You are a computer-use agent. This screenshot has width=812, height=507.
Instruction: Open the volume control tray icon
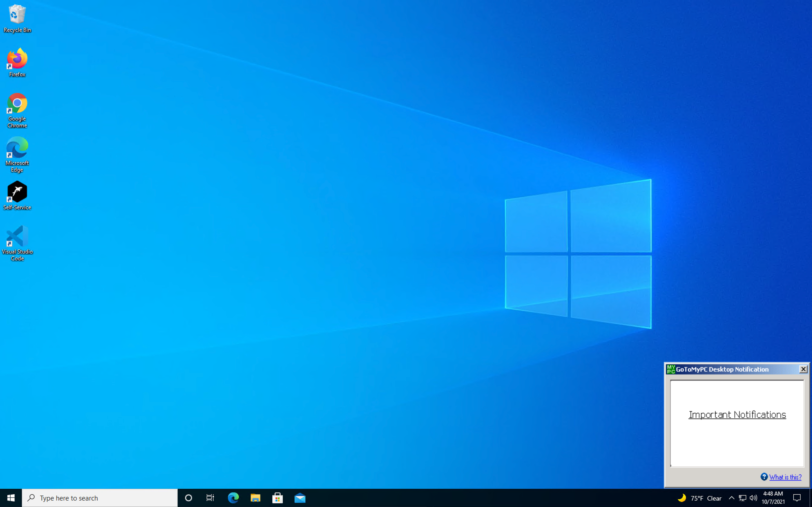(753, 498)
